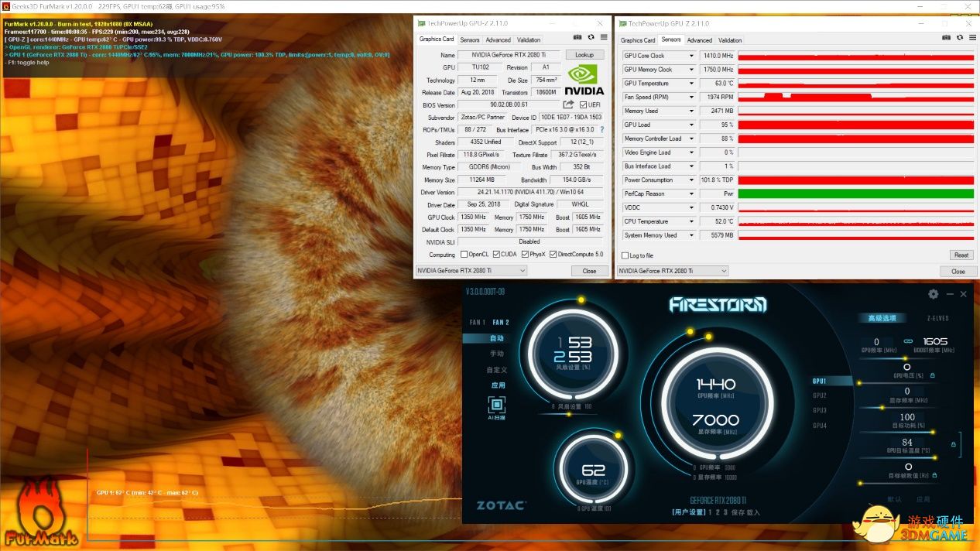The width and height of the screenshot is (980, 551).
Task: Click Close in the Sensors window
Action: (x=958, y=271)
